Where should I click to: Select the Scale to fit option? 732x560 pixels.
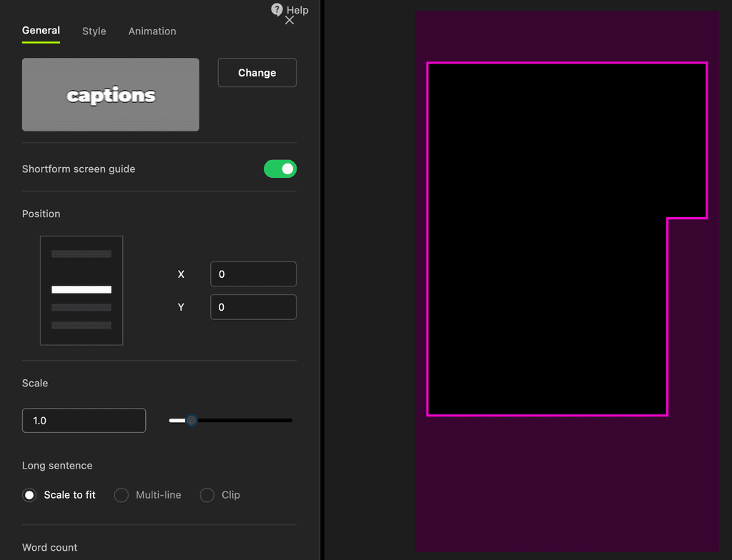pos(29,494)
